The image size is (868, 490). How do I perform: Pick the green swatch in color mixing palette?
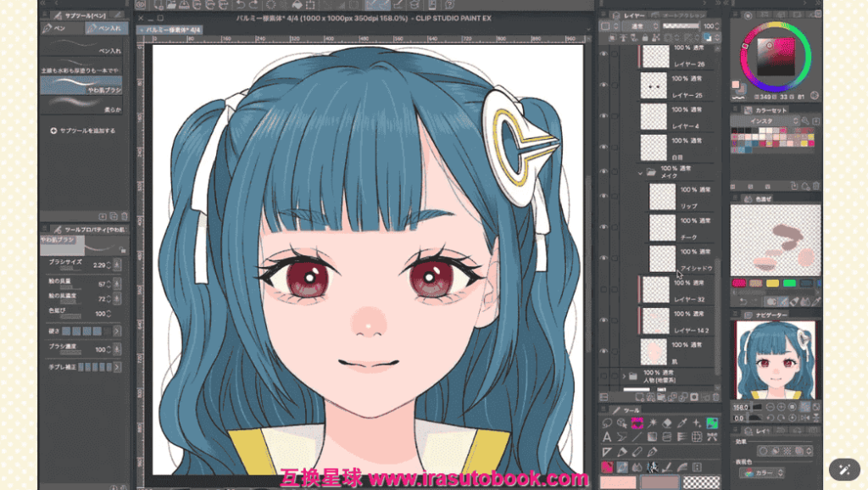point(790,283)
